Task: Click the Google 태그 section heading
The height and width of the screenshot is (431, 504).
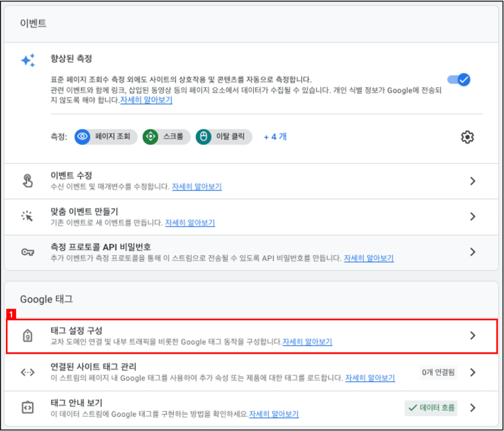Action: coord(47,299)
